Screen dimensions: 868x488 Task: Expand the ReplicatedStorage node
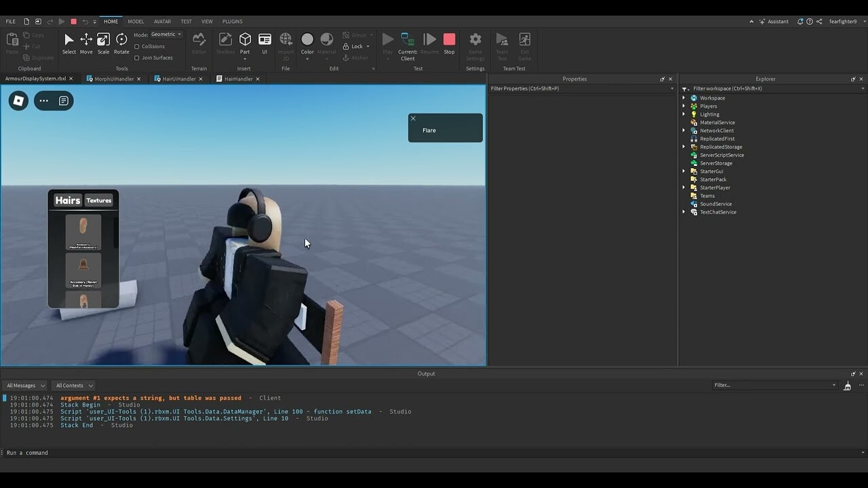(684, 147)
